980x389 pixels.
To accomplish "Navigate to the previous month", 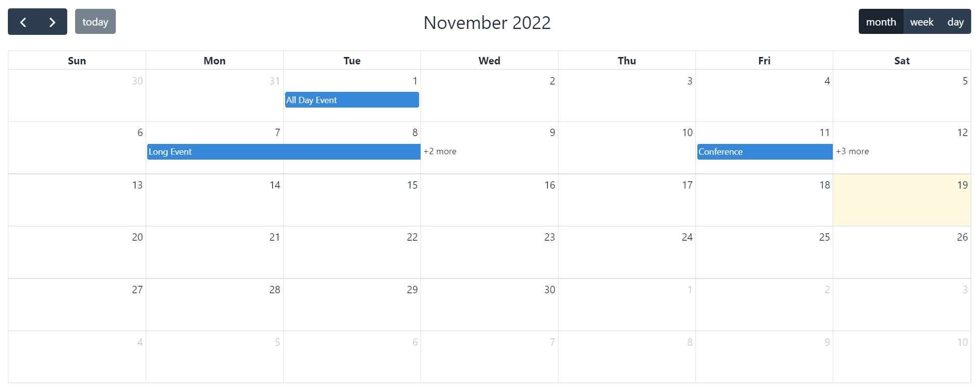I will (23, 22).
